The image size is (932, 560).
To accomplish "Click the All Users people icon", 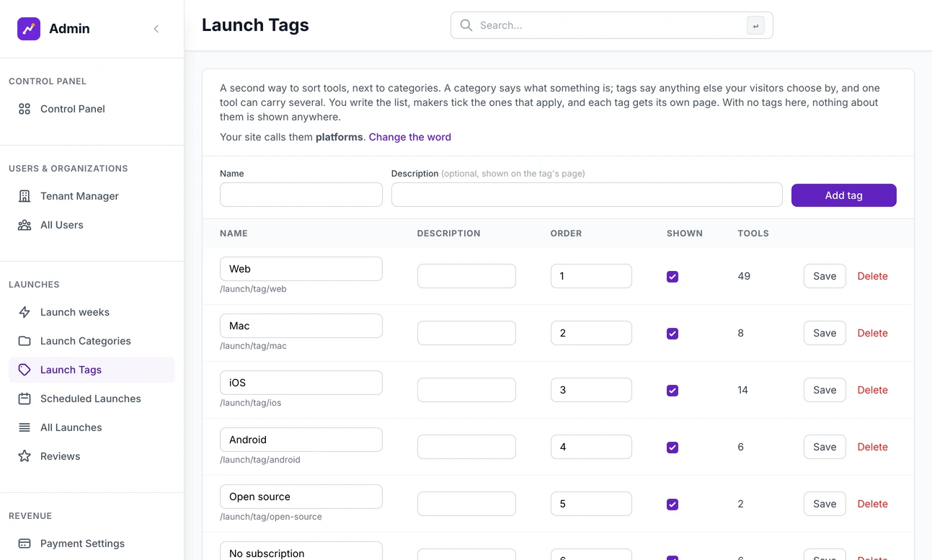I will coord(25,225).
